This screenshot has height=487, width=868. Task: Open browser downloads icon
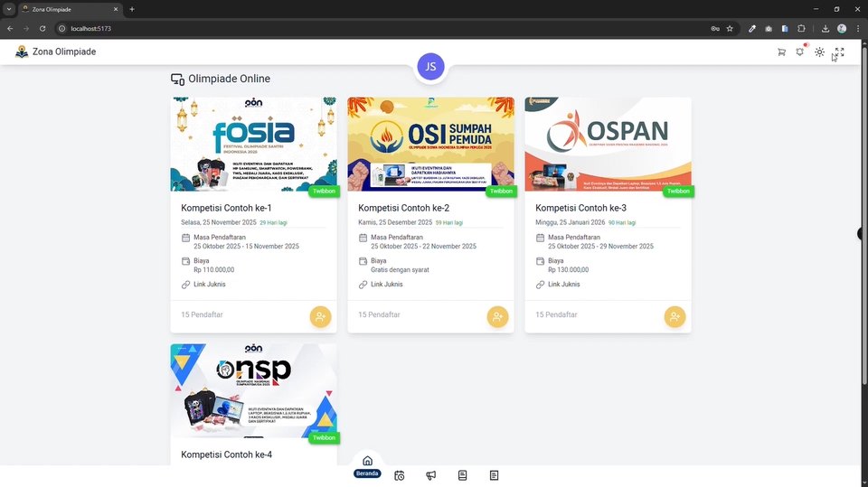click(825, 28)
